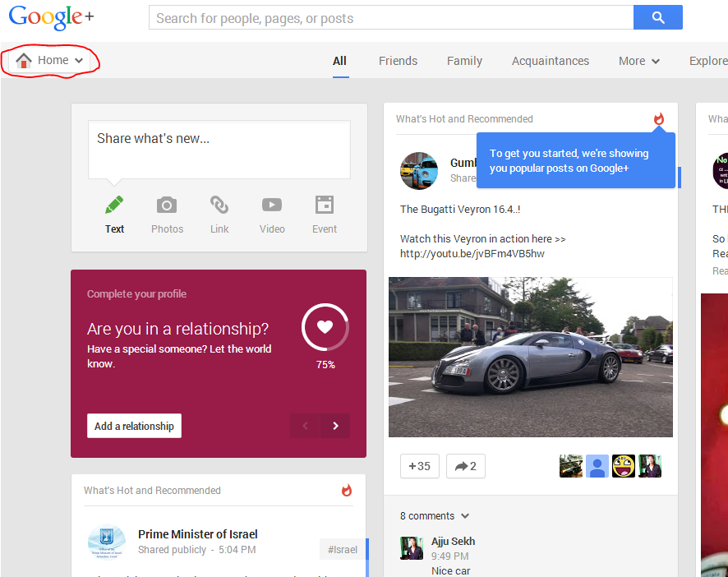Go to next profile suggestion card arrow
Viewport: 728px width, 577px height.
pos(335,426)
